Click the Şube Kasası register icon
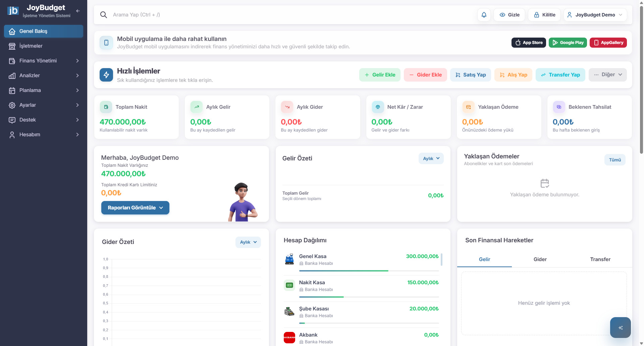 pos(289,311)
